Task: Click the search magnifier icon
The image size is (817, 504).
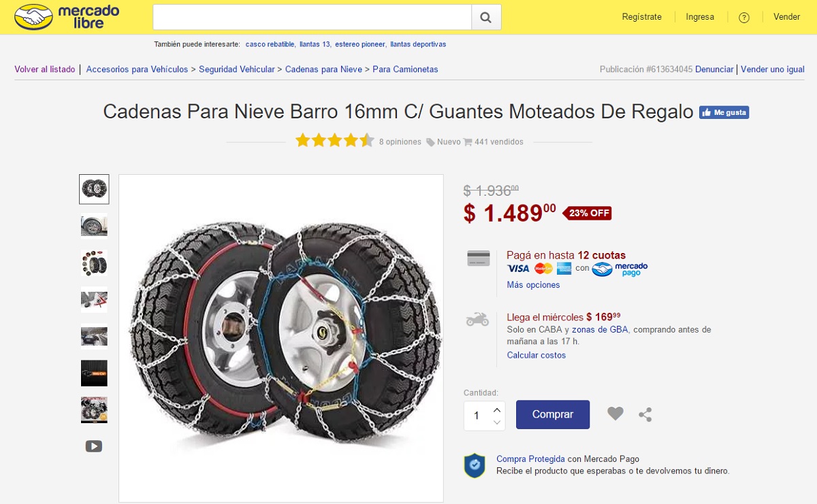Action: (x=486, y=18)
